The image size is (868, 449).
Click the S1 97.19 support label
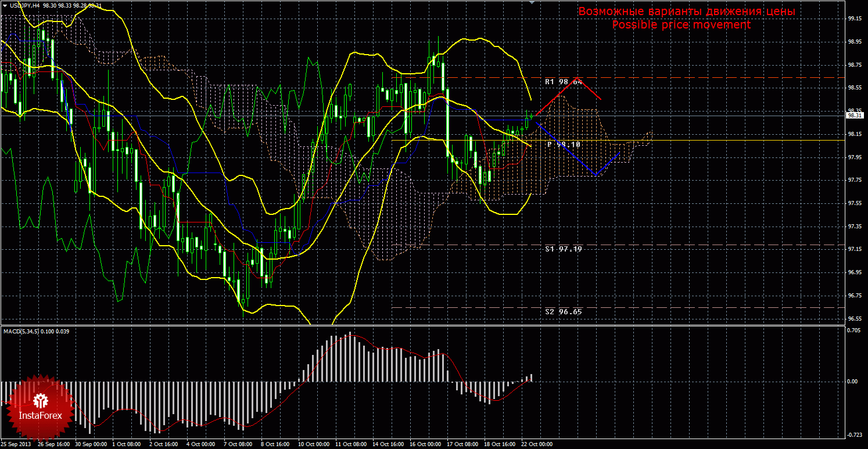[564, 249]
